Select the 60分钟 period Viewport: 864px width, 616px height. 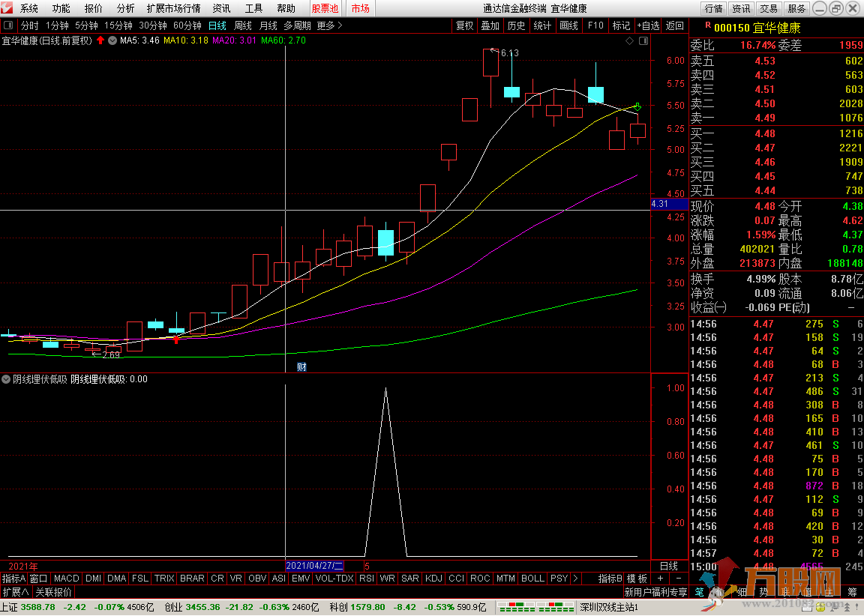coord(187,26)
